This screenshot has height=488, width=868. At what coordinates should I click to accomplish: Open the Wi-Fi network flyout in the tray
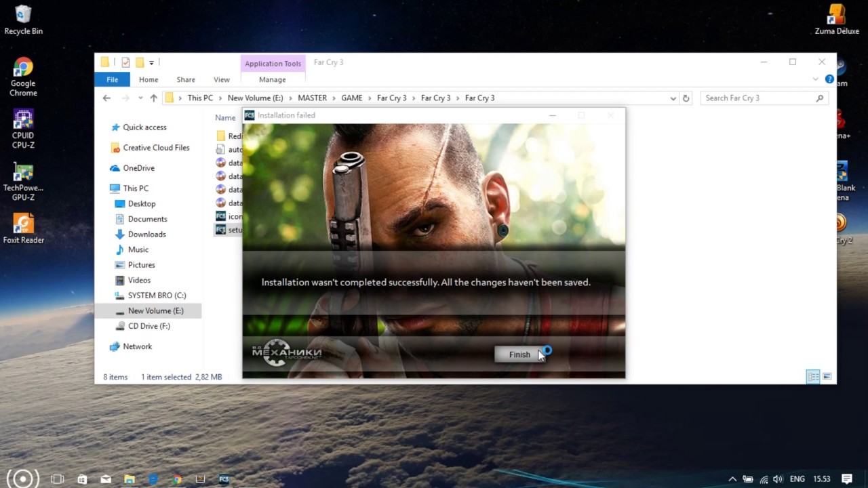(x=764, y=479)
